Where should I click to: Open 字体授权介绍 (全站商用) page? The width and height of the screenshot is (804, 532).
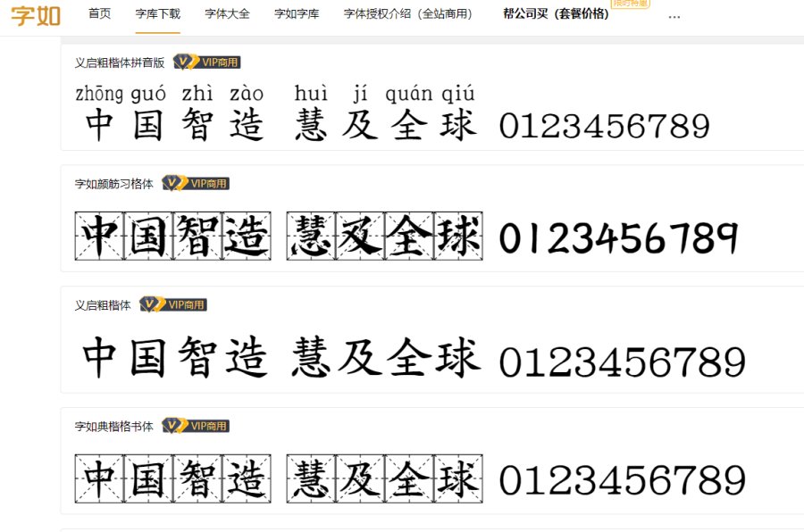point(408,14)
